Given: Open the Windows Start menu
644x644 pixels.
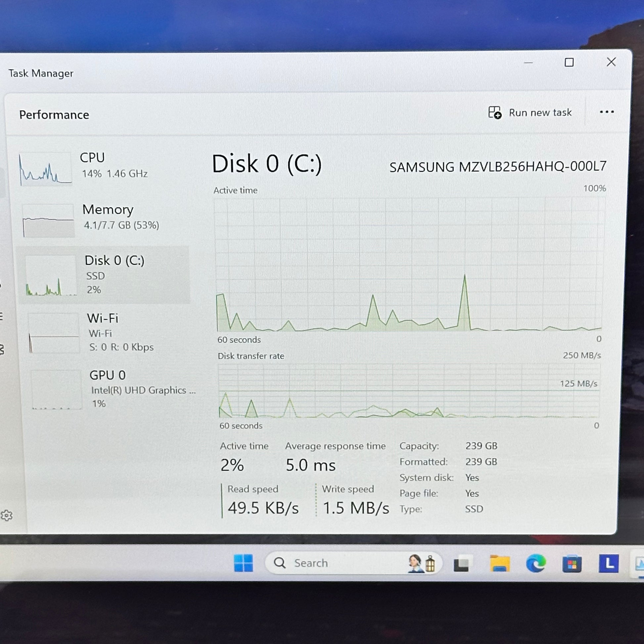Looking at the screenshot, I should 243,563.
